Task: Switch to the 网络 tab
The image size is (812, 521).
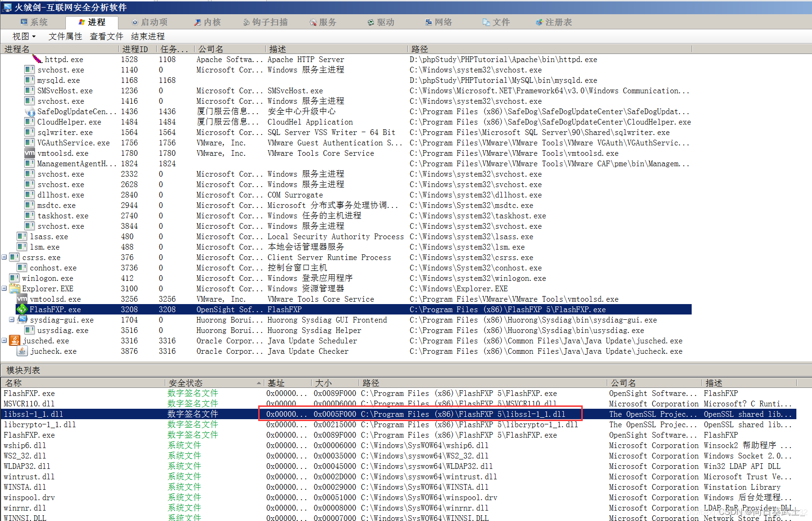Action: tap(439, 22)
